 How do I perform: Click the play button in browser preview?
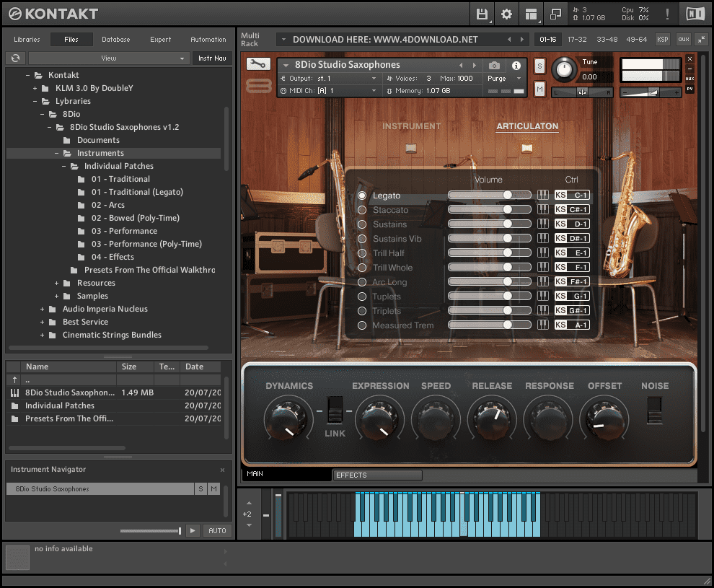coord(193,530)
